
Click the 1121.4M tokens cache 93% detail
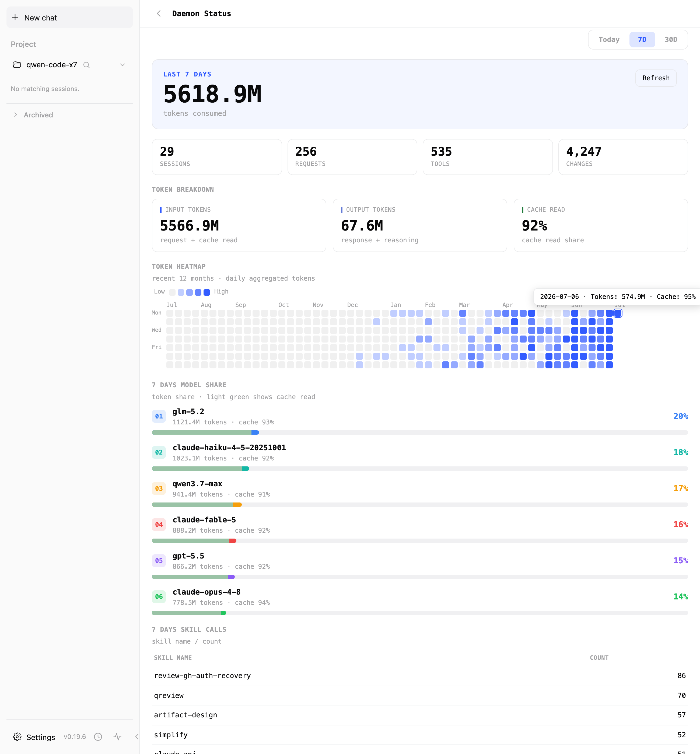click(x=223, y=422)
